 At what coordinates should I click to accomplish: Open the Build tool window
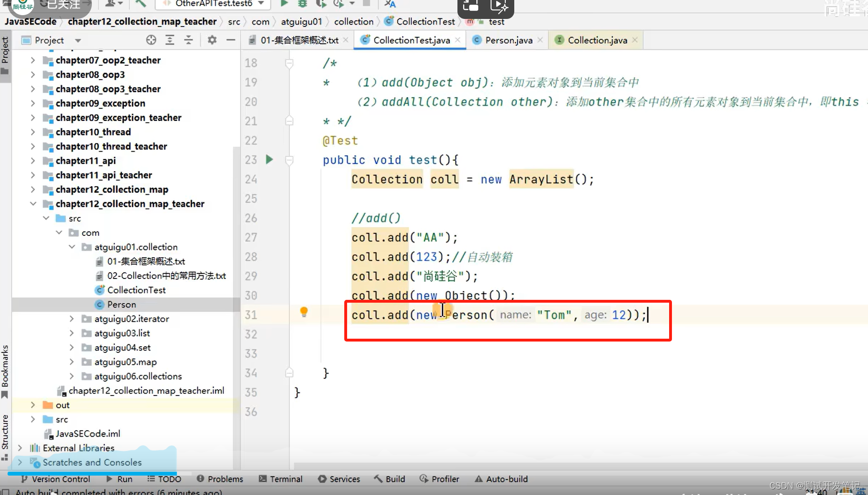(390, 479)
